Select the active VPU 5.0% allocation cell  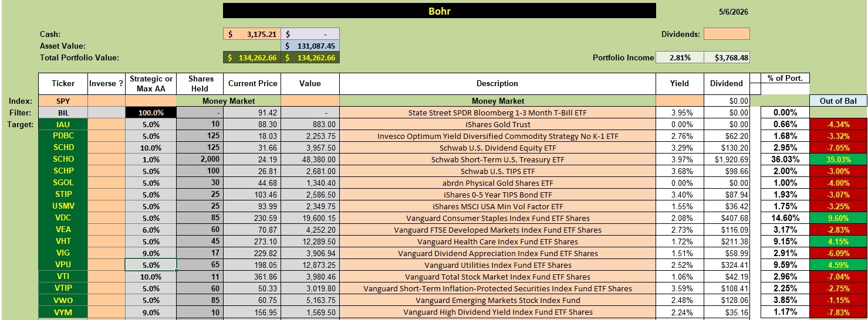click(x=151, y=265)
